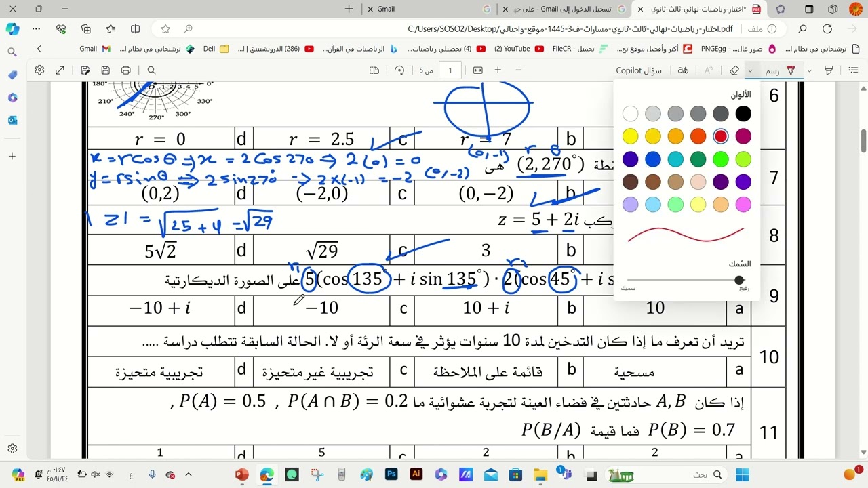Viewport: 868px width, 488px height.
Task: Click the Read aloud icon
Action: (x=709, y=70)
